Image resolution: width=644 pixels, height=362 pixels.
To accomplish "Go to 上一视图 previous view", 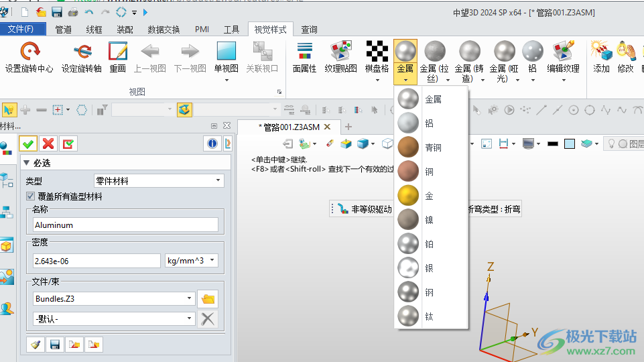I will pyautogui.click(x=149, y=58).
